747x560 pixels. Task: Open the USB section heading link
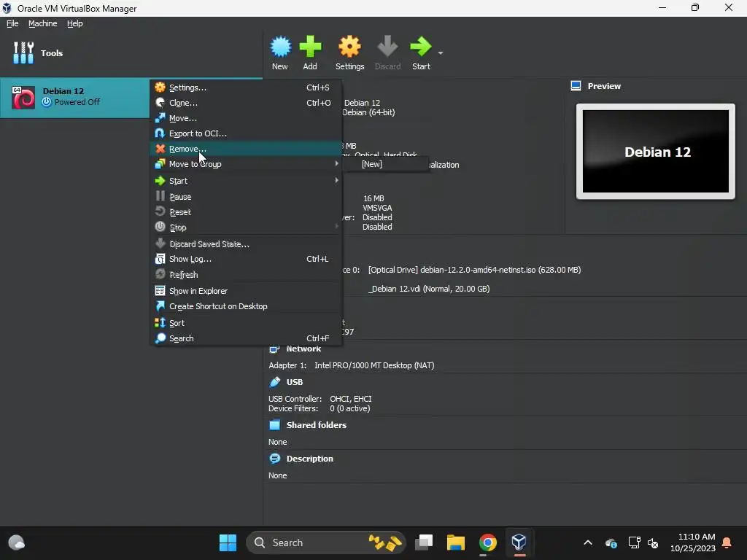[x=295, y=382]
